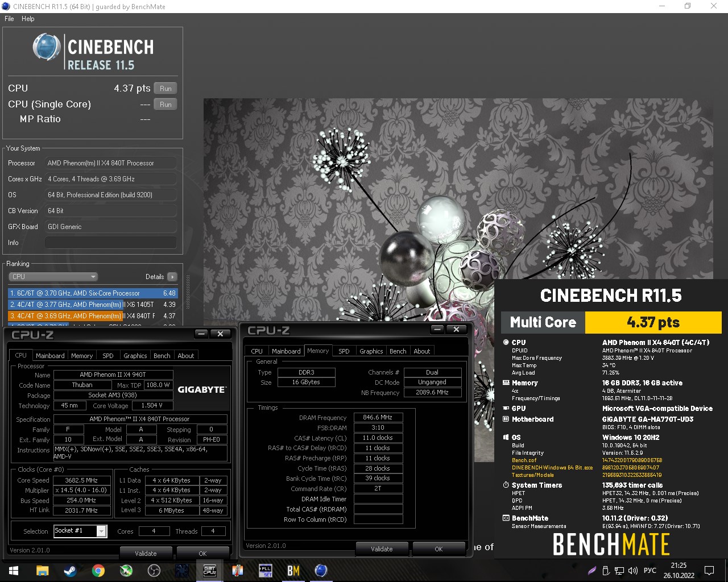The image size is (728, 582).
Task: Click the Cinebench Info input field
Action: 111,243
